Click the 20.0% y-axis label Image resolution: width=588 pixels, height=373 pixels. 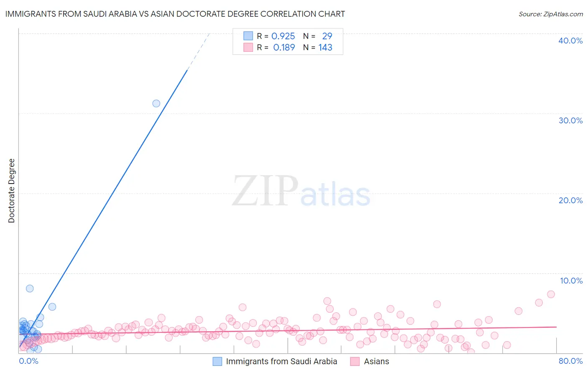[x=570, y=200]
